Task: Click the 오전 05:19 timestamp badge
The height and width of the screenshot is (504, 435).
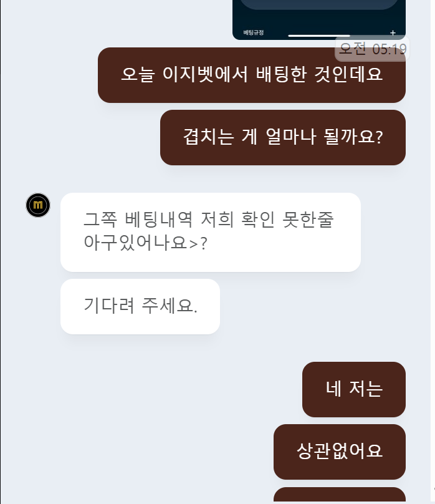Action: pos(372,49)
